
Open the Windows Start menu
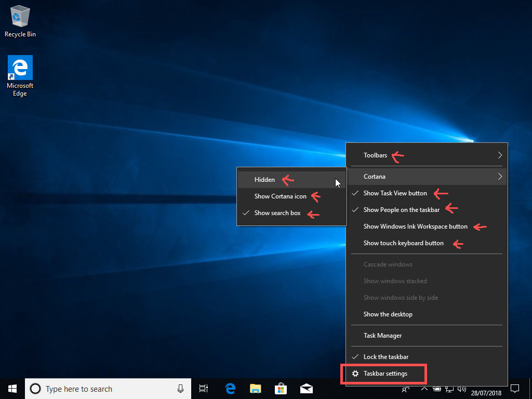click(12, 389)
